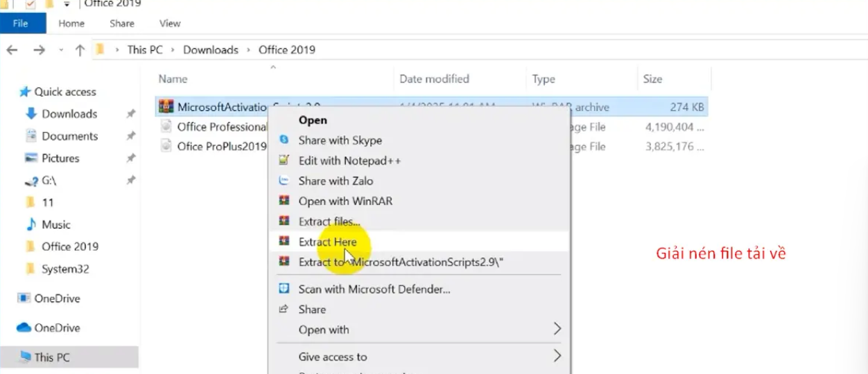Switch to the View ribbon tab
868x374 pixels.
170,23
